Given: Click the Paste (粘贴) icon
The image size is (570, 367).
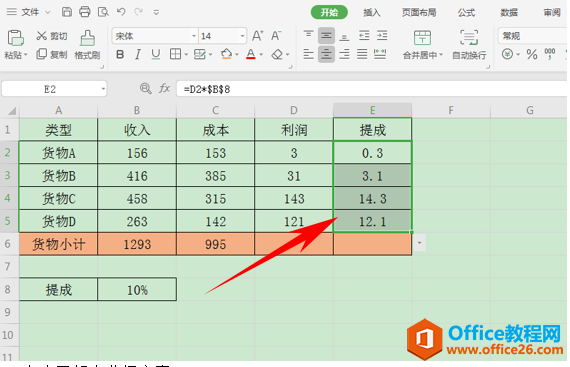Looking at the screenshot, I should tap(16, 38).
